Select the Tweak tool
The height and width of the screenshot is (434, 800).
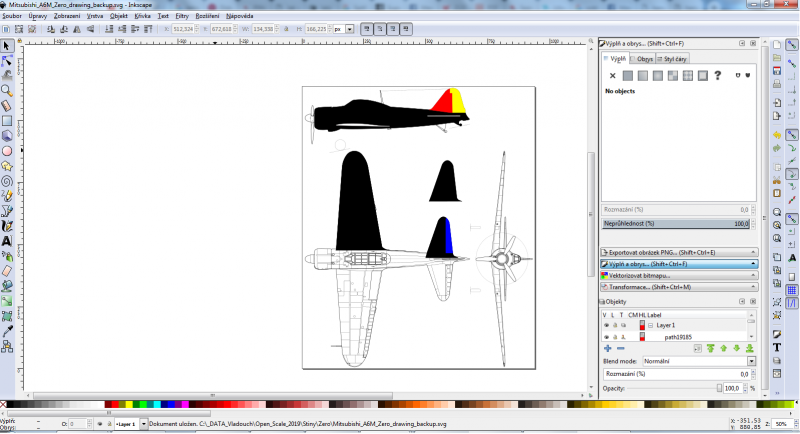(x=7, y=76)
